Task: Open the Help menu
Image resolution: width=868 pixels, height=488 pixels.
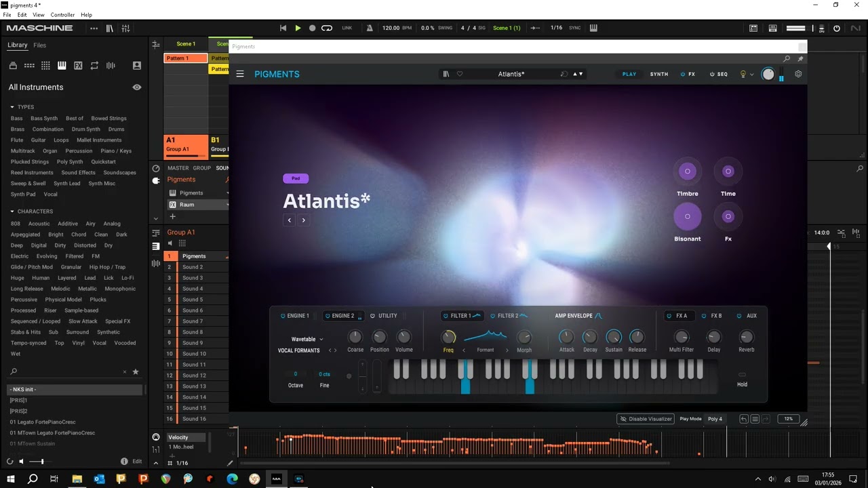Action: tap(87, 15)
